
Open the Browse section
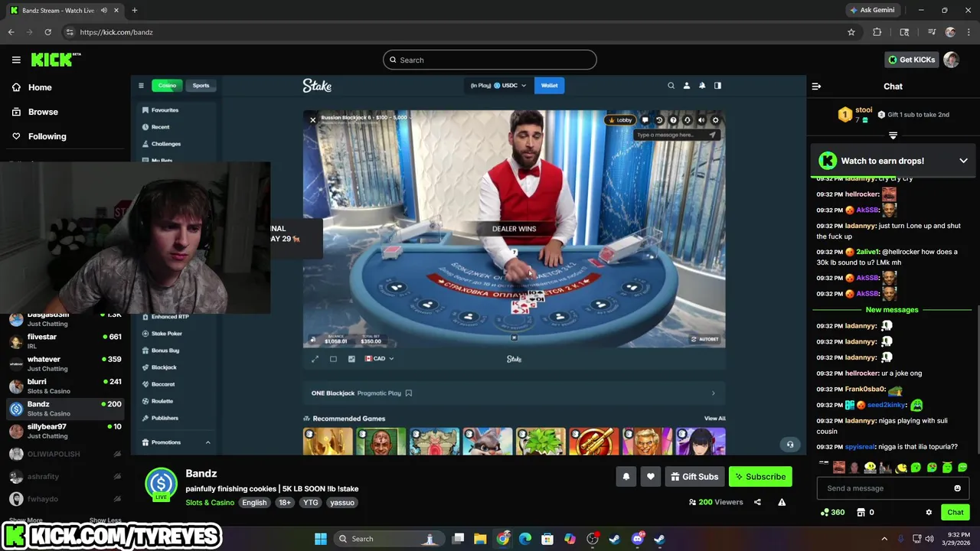35,112
